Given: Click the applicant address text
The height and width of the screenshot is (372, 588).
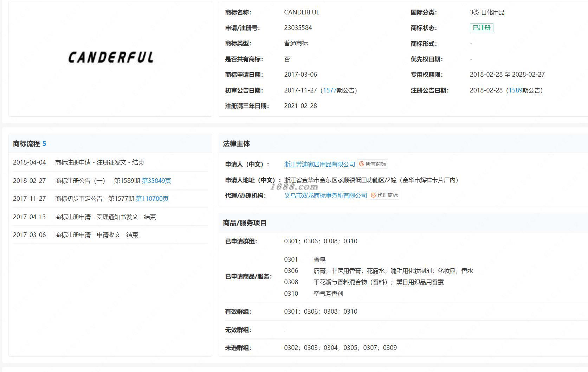Looking at the screenshot, I should [371, 180].
